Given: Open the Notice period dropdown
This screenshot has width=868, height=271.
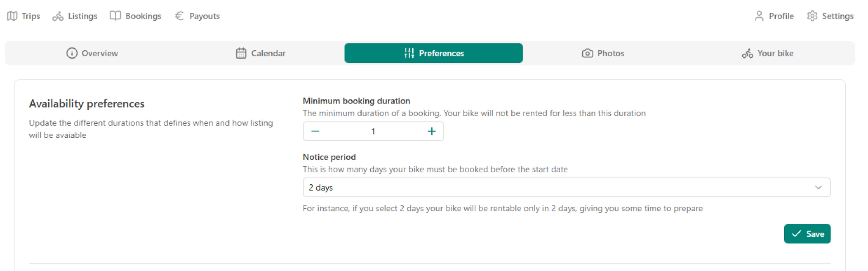Looking at the screenshot, I should (565, 187).
